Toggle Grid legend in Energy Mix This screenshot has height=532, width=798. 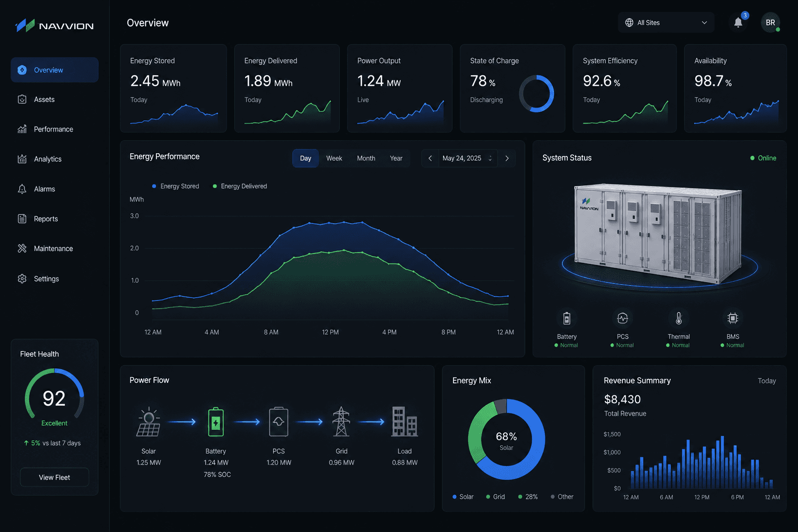coord(496,497)
